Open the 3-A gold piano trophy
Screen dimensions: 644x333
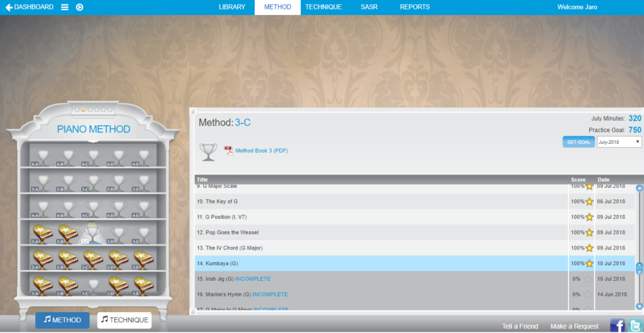[43, 234]
